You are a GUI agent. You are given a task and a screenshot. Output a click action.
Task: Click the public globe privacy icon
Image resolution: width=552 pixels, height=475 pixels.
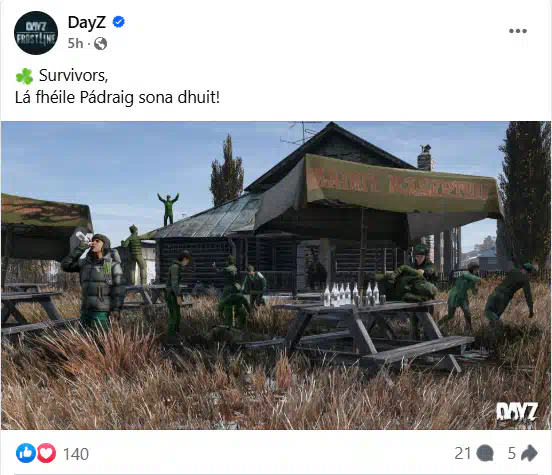pos(100,44)
